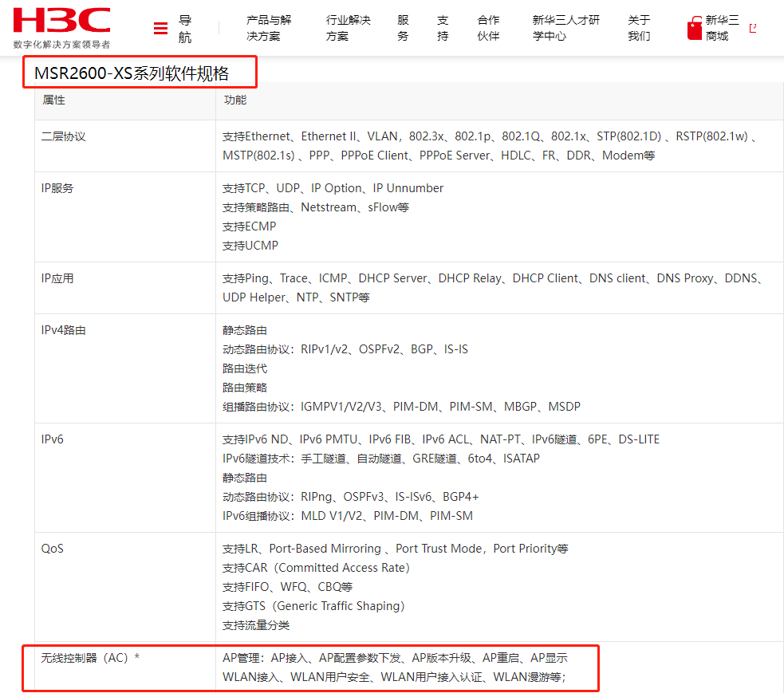Open the 关于我们 menu
Screen dimensions: 784x693
(639, 28)
